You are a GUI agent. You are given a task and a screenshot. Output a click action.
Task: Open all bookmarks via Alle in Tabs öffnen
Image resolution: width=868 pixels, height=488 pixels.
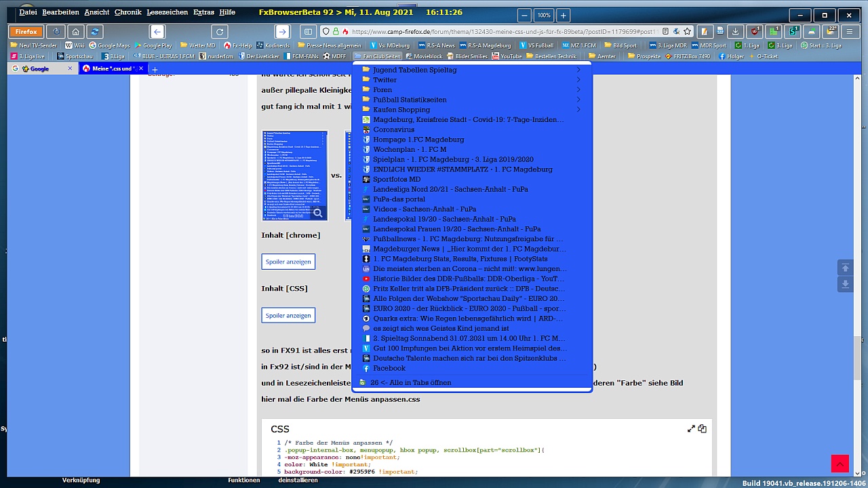coord(410,383)
